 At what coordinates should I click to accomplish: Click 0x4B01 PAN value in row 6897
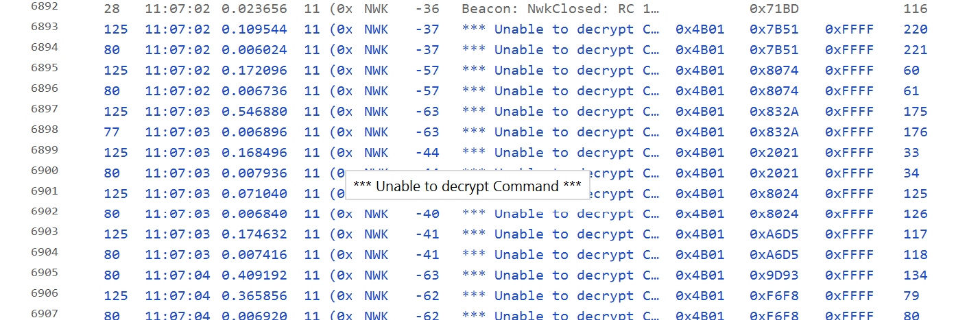pos(700,112)
